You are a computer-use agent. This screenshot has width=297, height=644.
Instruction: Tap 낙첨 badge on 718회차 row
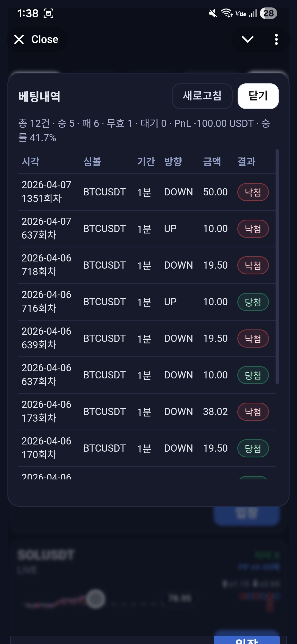253,265
